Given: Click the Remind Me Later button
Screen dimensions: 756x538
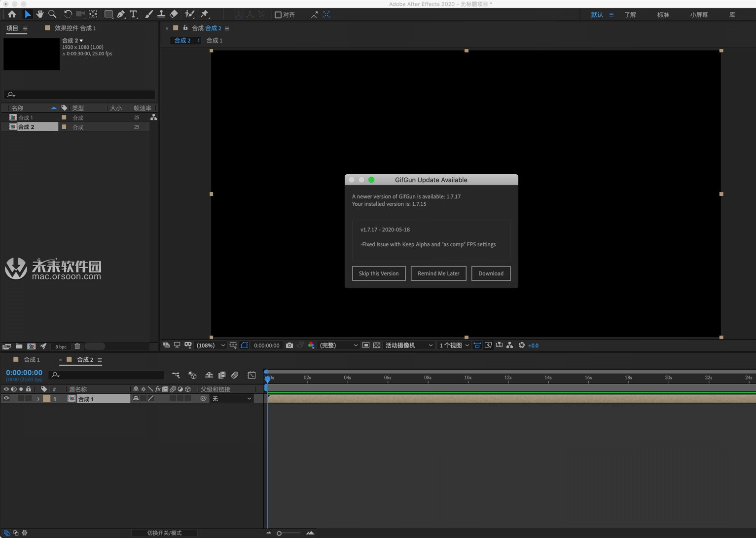Looking at the screenshot, I should tap(438, 273).
